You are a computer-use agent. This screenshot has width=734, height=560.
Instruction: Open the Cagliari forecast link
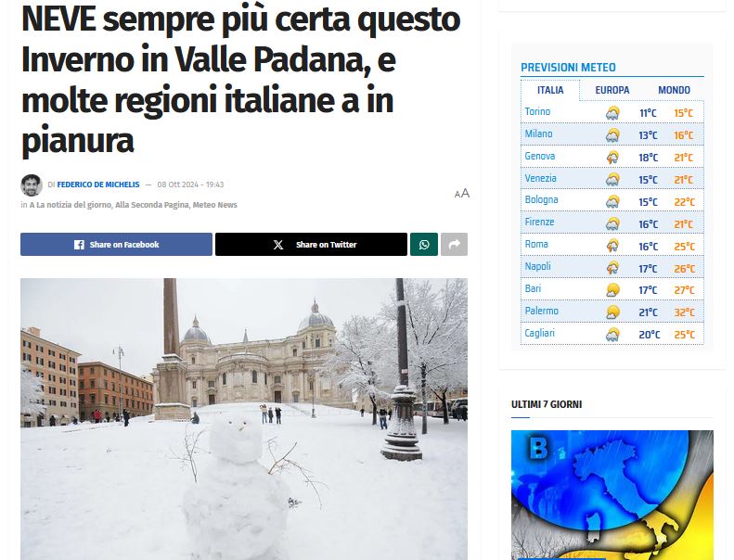pos(539,333)
